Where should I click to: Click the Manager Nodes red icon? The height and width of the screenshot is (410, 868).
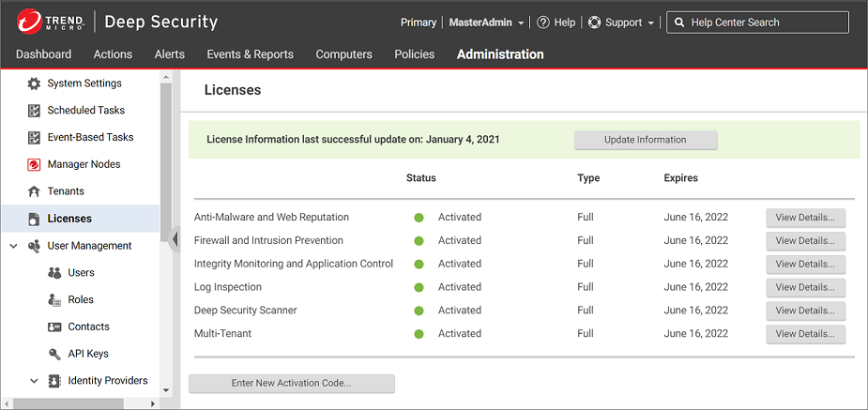(34, 165)
